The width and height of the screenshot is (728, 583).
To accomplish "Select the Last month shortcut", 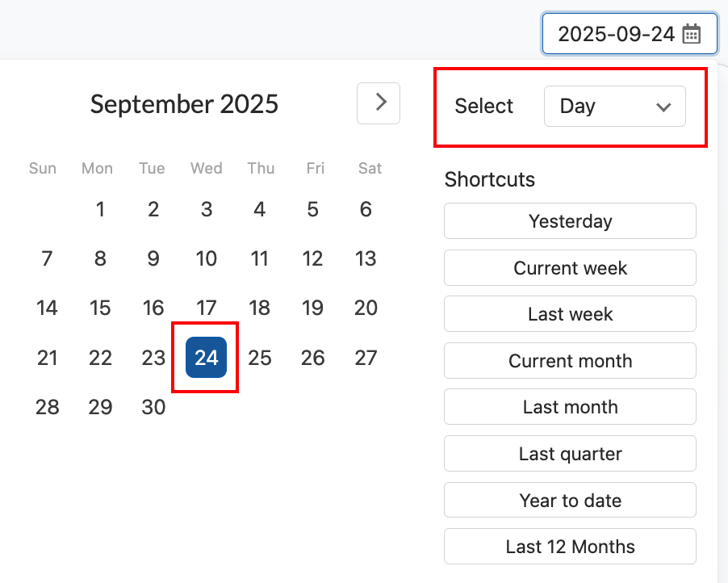I will 570,407.
